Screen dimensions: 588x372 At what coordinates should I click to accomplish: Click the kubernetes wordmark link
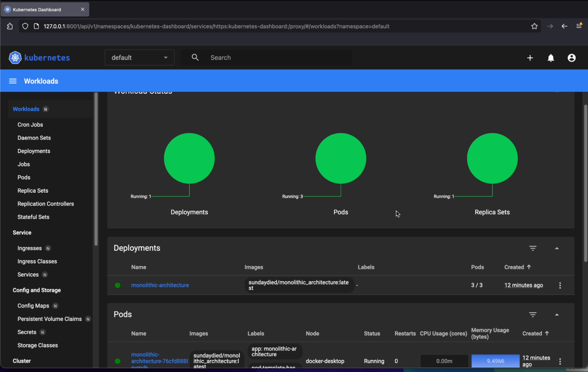(47, 58)
